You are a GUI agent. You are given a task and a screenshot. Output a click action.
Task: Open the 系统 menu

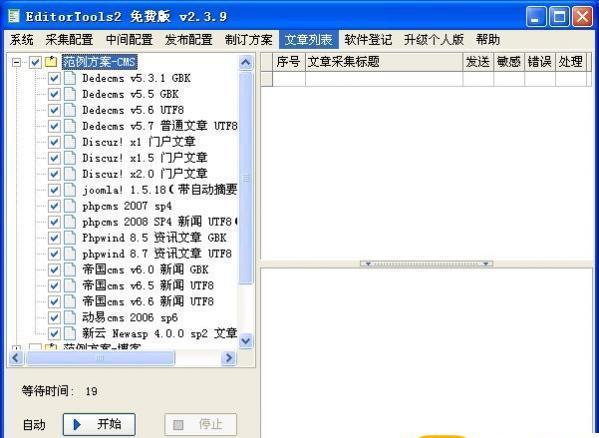(x=22, y=40)
